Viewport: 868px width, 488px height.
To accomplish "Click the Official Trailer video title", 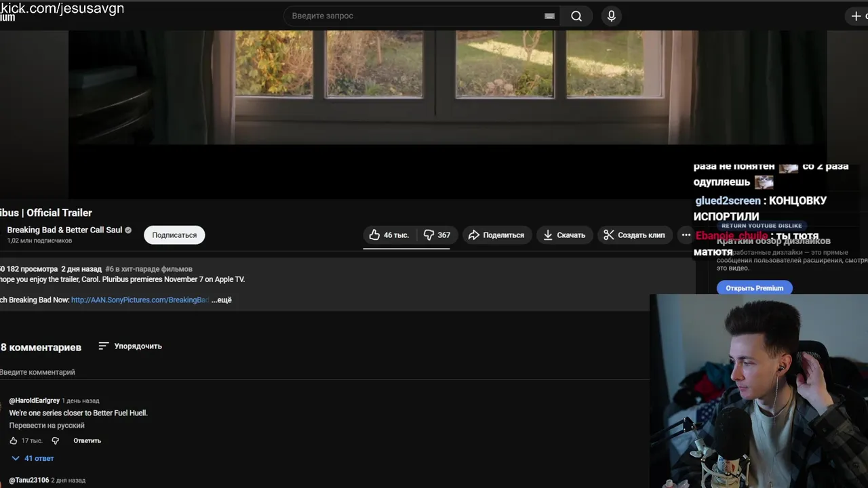I will pos(46,213).
